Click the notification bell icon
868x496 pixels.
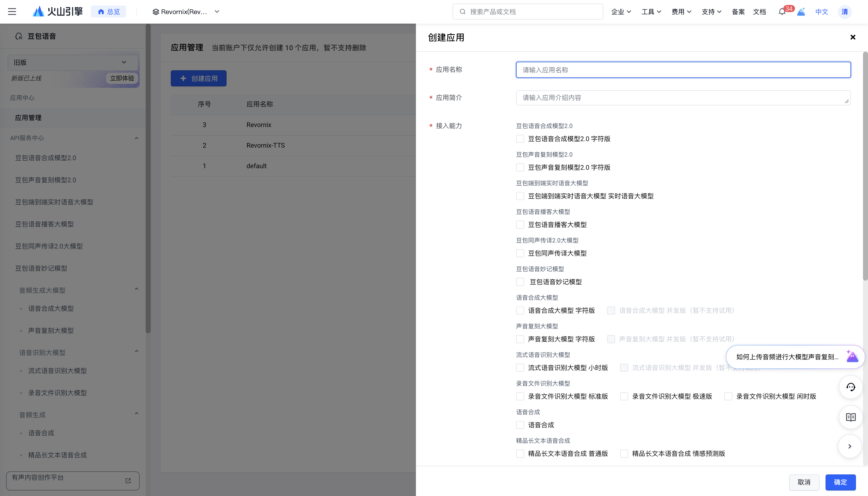coord(782,12)
